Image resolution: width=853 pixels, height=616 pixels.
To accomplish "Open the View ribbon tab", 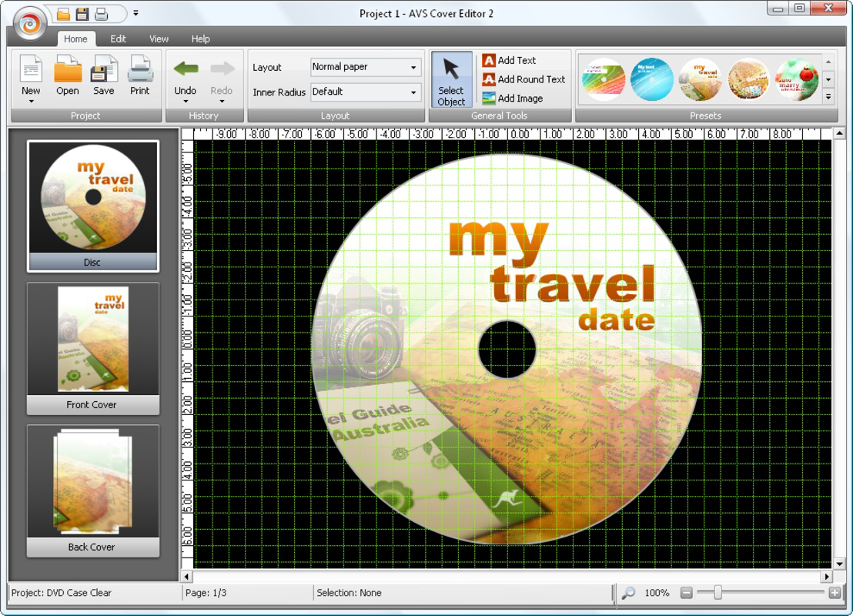I will pyautogui.click(x=159, y=38).
